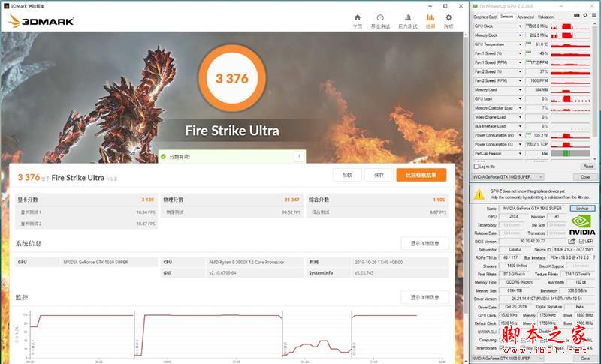Switch to the Validation tab

point(545,17)
